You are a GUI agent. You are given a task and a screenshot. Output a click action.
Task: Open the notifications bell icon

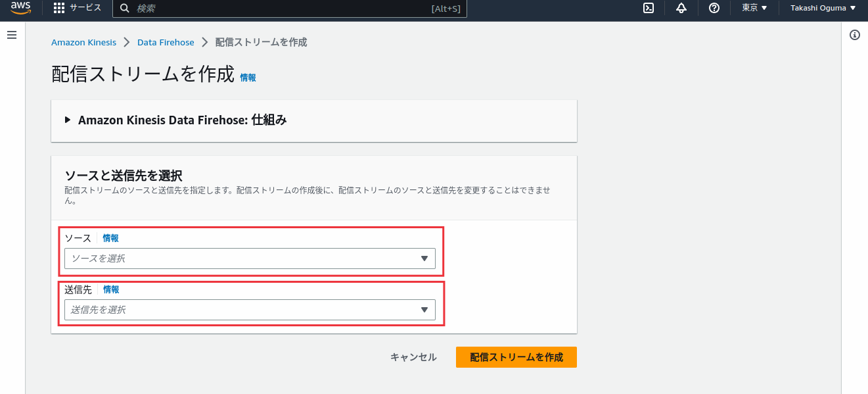coord(681,8)
